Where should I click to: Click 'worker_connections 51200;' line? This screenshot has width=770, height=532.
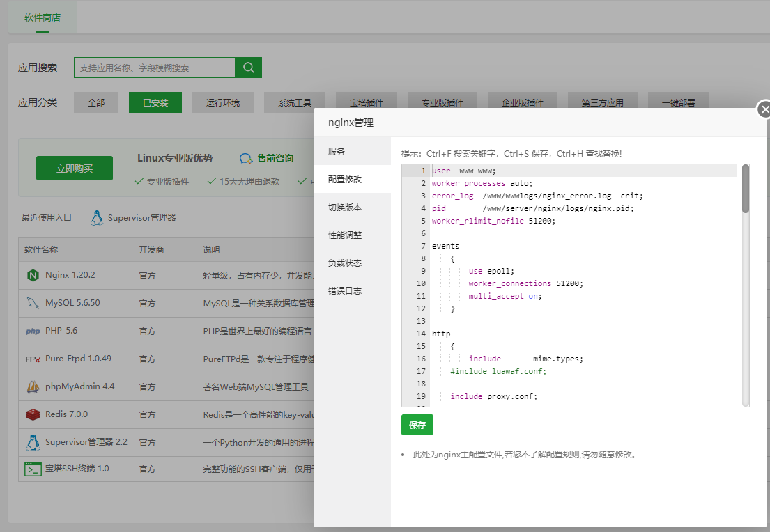click(x=526, y=283)
